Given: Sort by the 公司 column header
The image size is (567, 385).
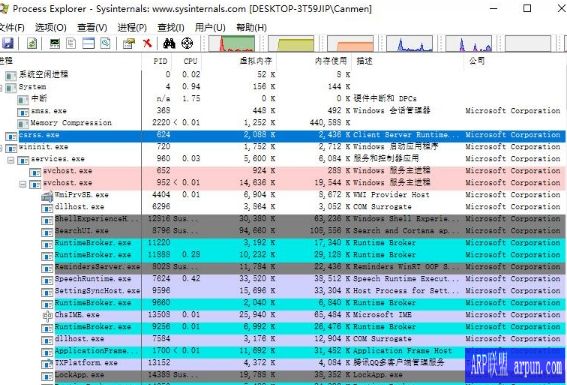Looking at the screenshot, I should coord(515,61).
